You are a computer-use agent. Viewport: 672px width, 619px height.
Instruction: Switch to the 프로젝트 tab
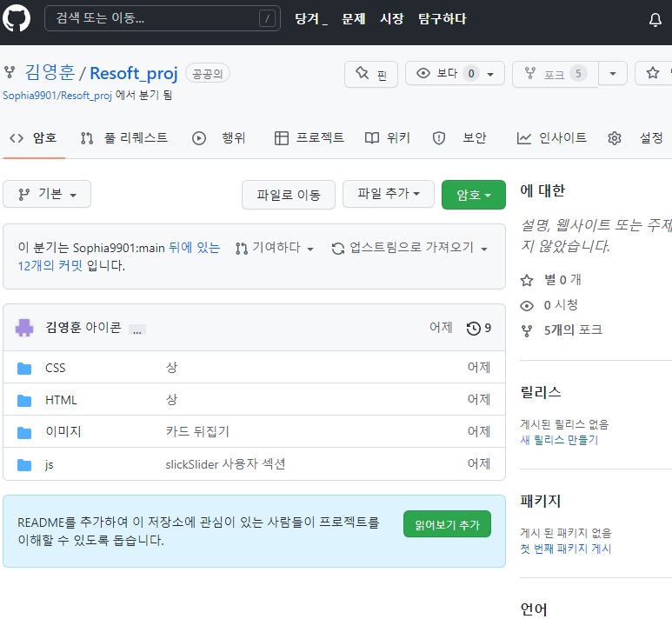(309, 138)
